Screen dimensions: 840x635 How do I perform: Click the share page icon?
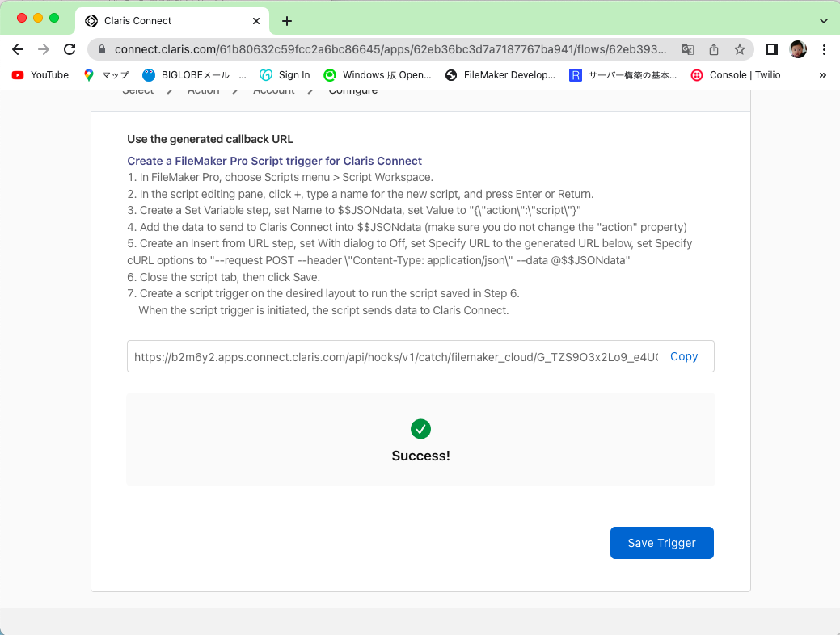pos(714,49)
